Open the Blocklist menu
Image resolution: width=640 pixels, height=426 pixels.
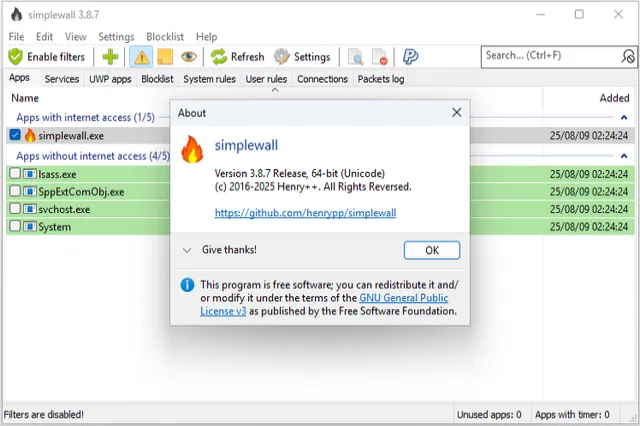[165, 37]
